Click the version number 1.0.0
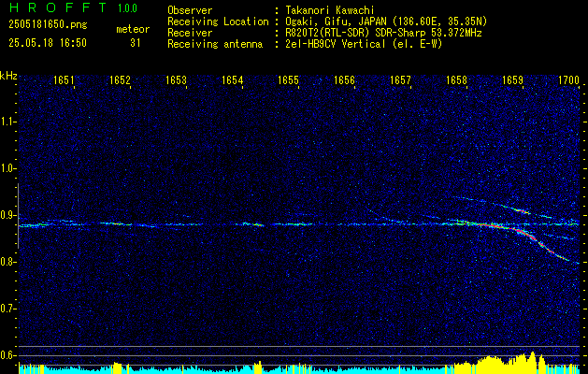 tap(127, 8)
